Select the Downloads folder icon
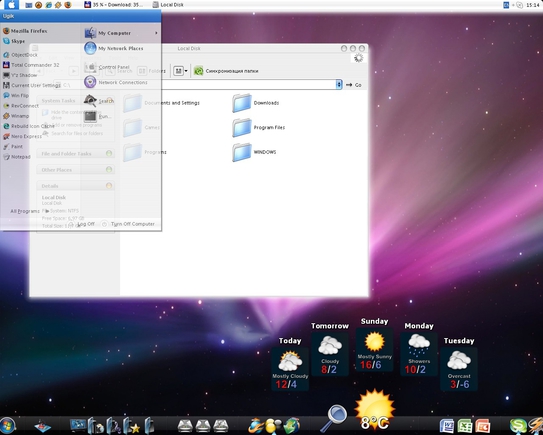 point(242,103)
